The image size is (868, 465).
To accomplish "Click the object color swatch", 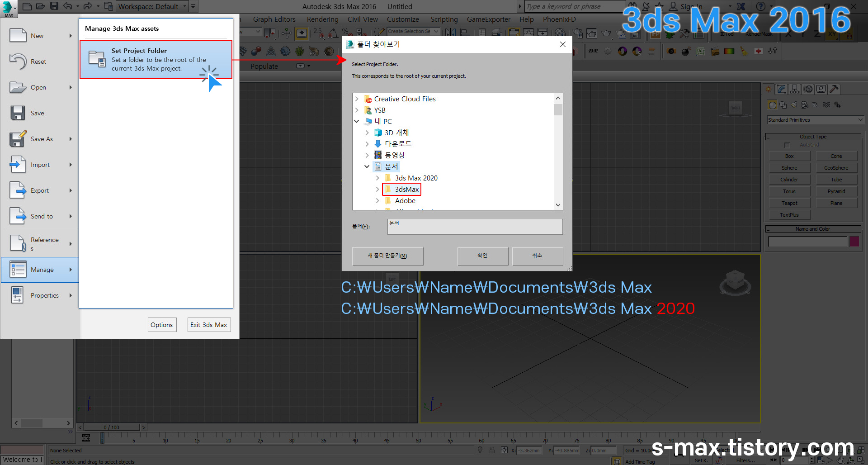I will 854,241.
